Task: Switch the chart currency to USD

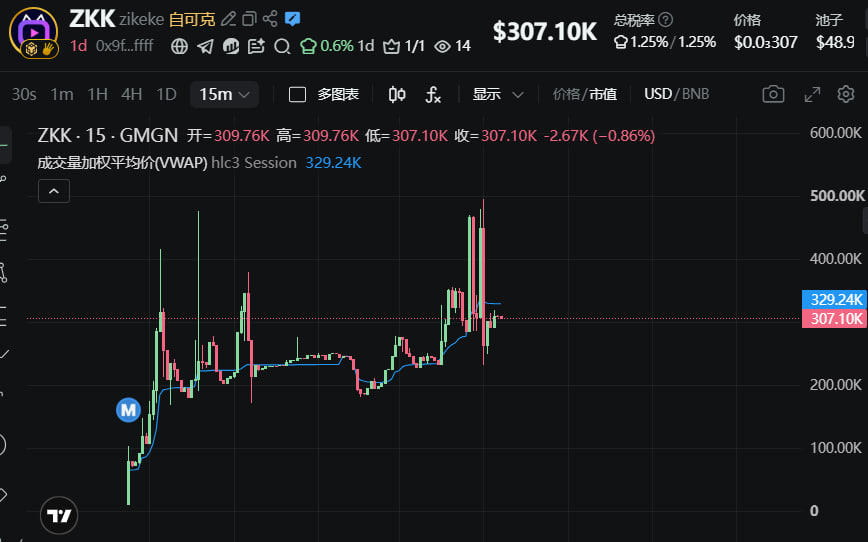Action: [658, 94]
